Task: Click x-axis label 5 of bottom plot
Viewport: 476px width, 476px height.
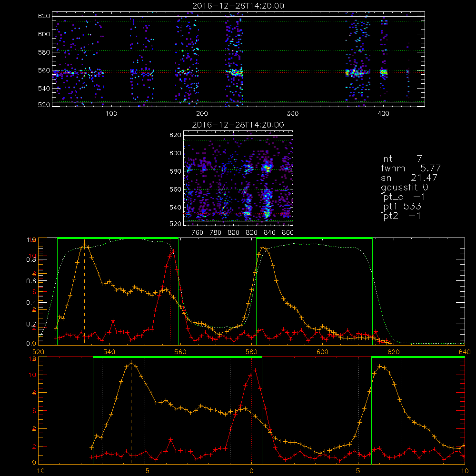Action: tap(358, 471)
